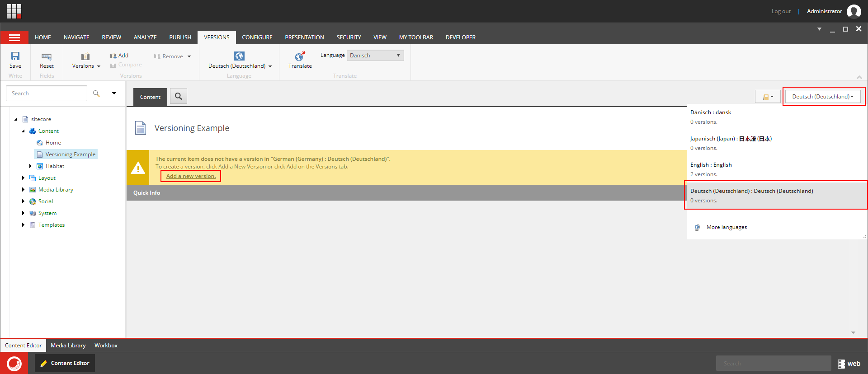Click the Deutsch language globe icon

239,56
